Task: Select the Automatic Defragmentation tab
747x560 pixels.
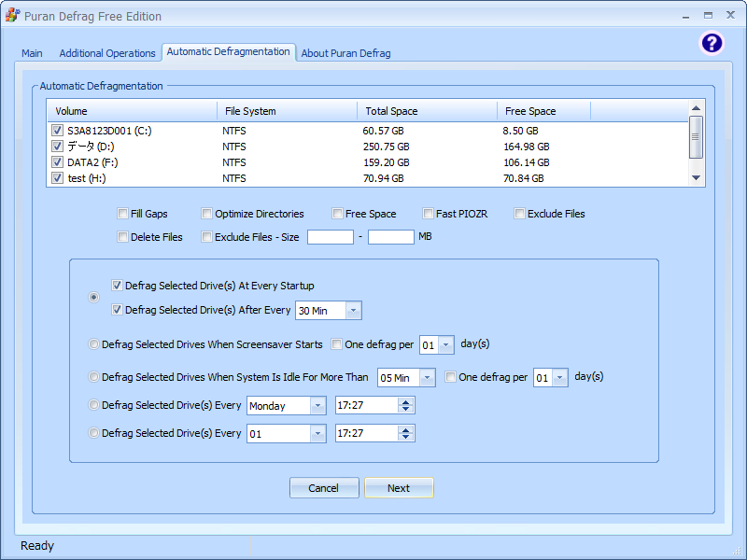Action: 228,51
